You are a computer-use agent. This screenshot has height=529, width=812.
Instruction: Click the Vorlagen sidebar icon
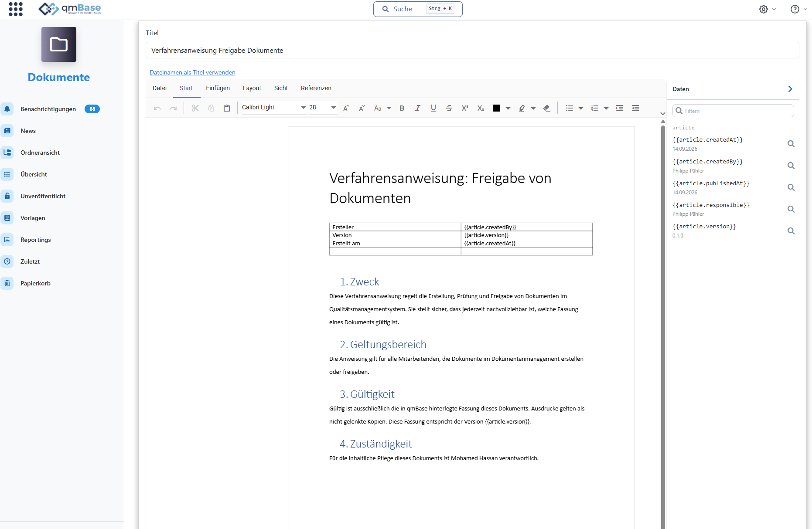(x=7, y=218)
